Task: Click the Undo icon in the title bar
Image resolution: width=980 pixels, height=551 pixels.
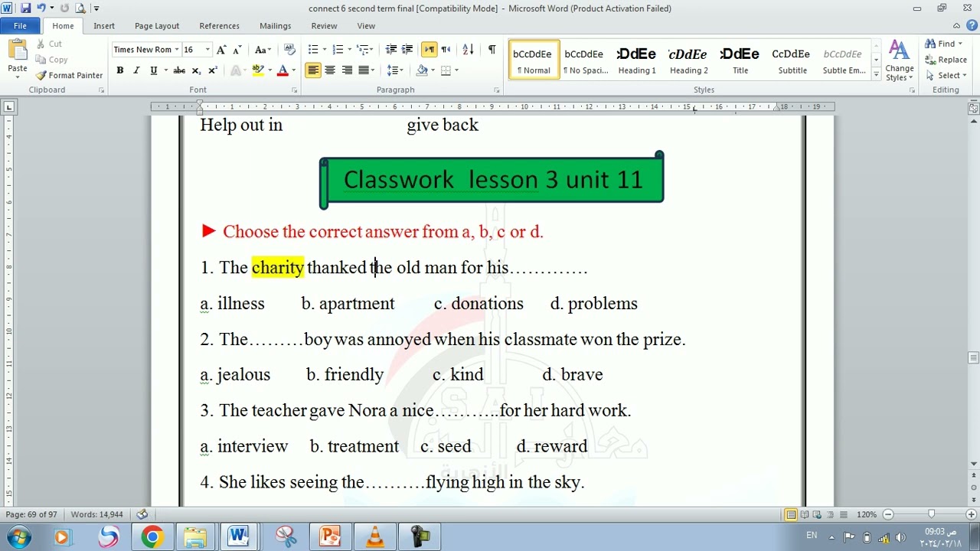Action: [41, 8]
